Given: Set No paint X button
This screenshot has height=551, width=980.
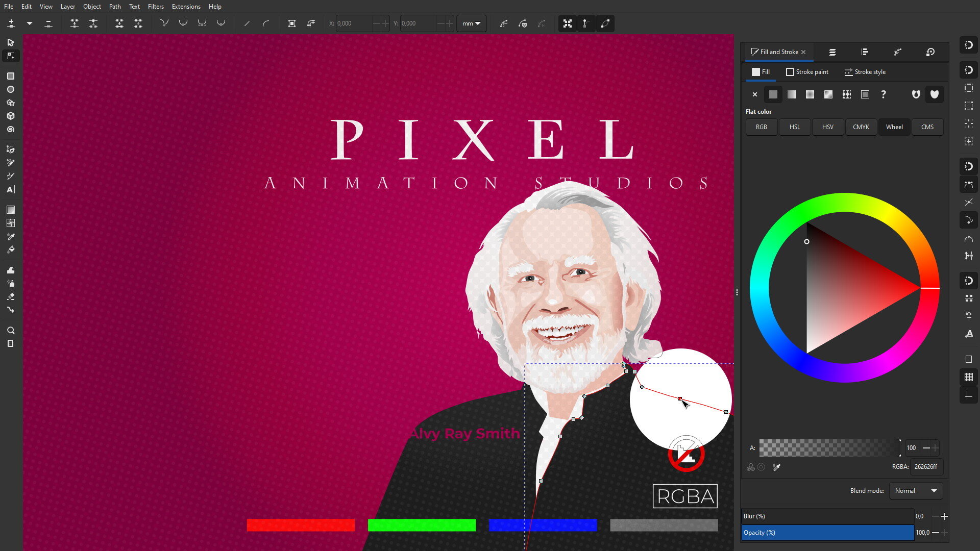Looking at the screenshot, I should pyautogui.click(x=755, y=94).
